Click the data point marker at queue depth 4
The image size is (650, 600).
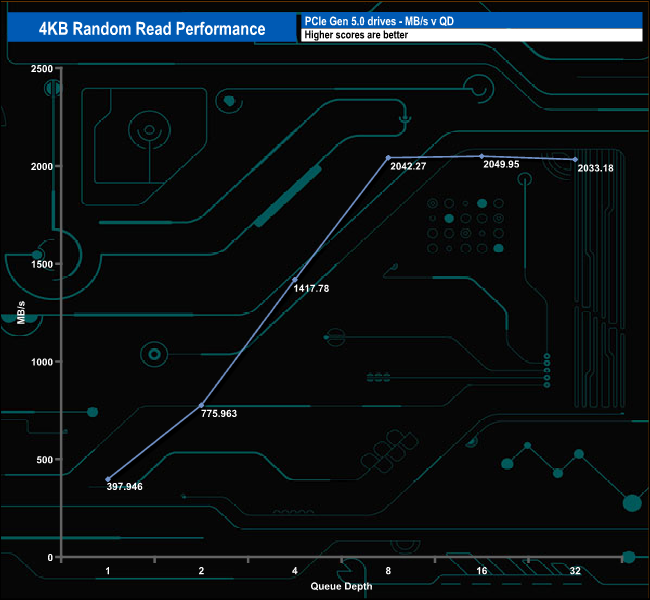click(295, 279)
